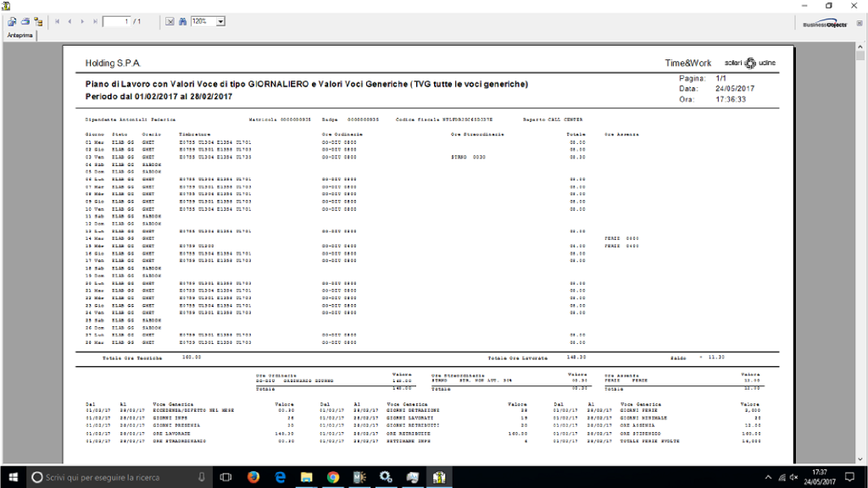Open File Explorer from the taskbar

(306, 478)
